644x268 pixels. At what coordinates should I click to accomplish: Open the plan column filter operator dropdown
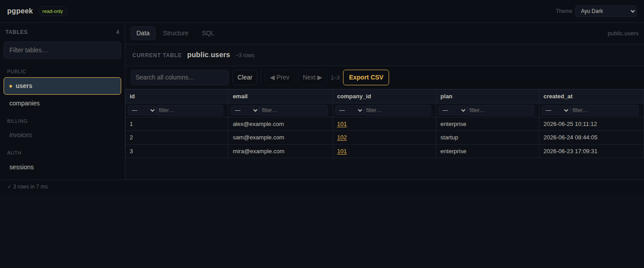(453, 110)
